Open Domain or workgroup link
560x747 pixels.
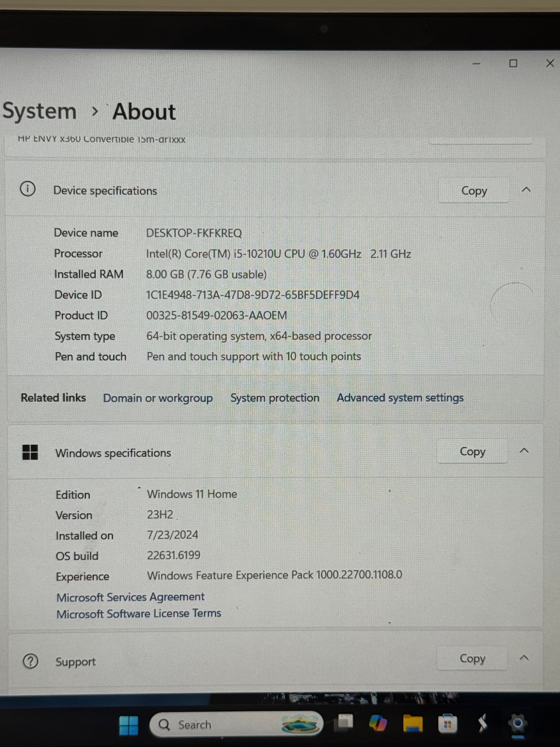[158, 398]
